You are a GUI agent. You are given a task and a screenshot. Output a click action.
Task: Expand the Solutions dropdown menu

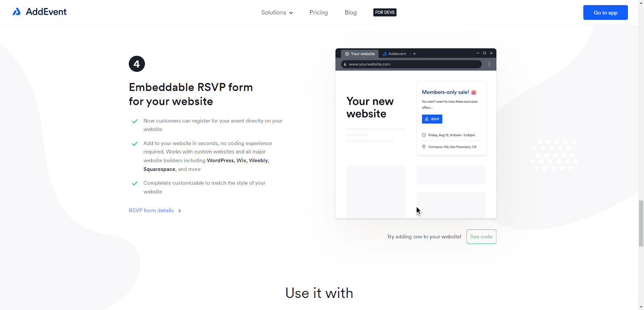[277, 12]
